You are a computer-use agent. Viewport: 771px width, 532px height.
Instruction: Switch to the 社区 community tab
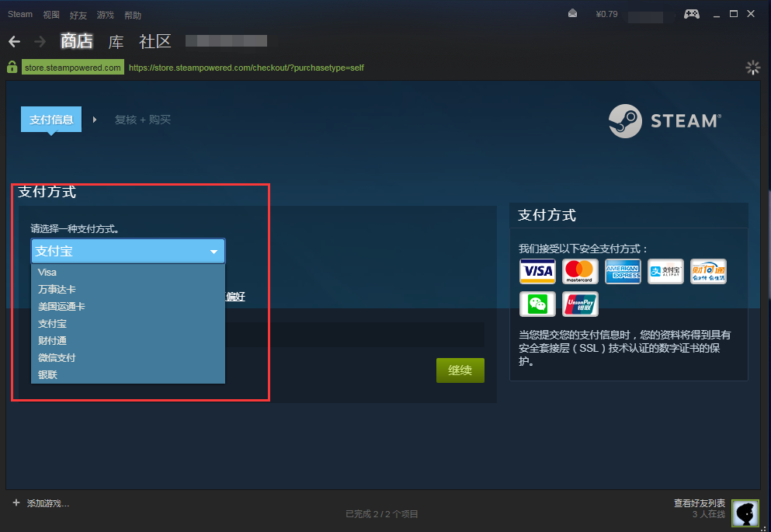155,42
